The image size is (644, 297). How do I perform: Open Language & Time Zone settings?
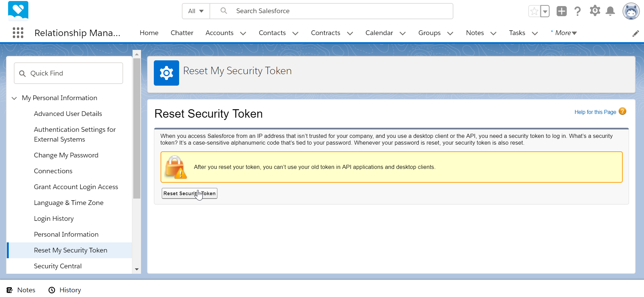point(68,203)
